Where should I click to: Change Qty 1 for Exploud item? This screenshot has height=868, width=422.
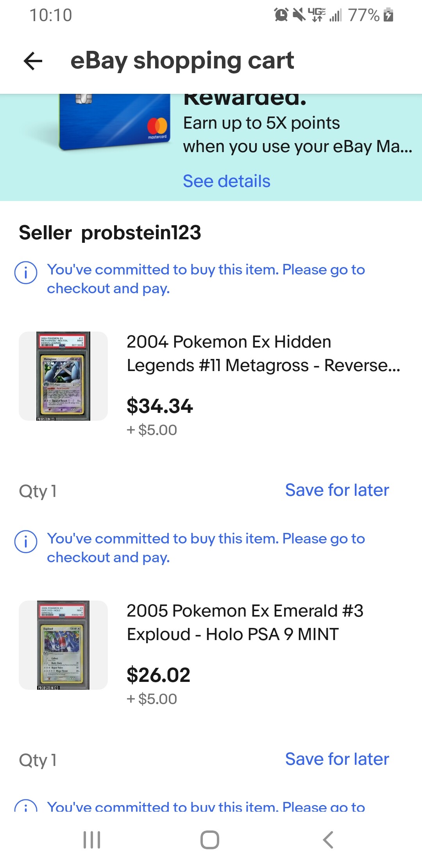(x=38, y=760)
